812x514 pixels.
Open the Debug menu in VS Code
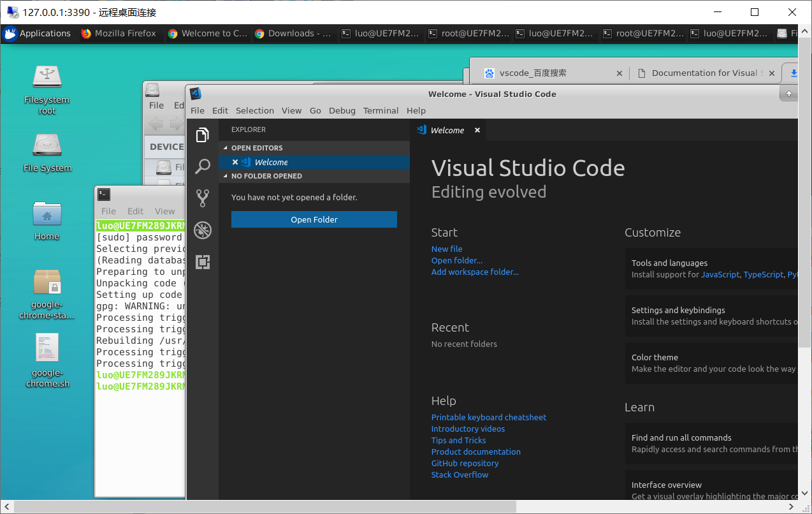(342, 110)
